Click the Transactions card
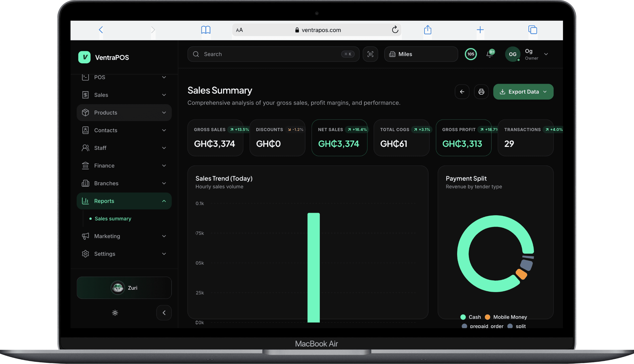The height and width of the screenshot is (364, 634). click(x=525, y=138)
